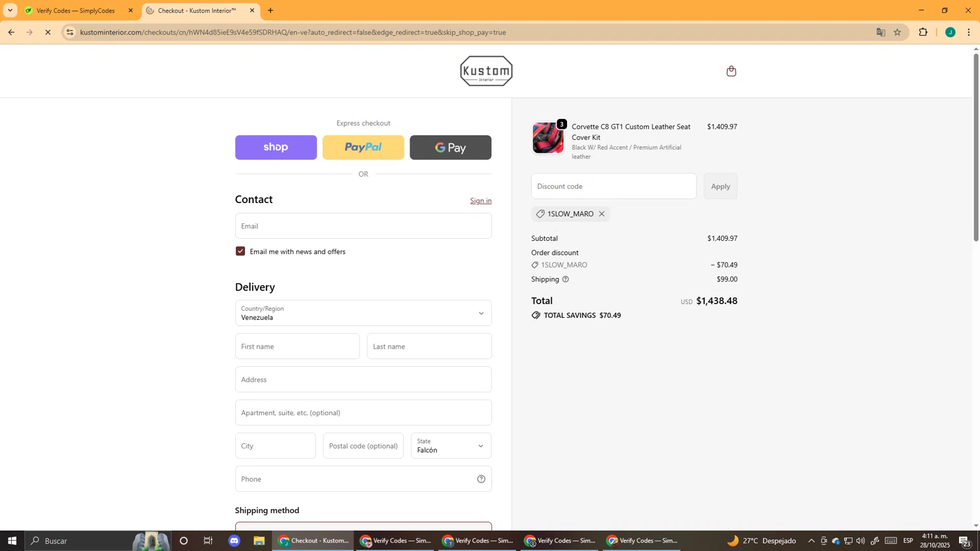This screenshot has width=980, height=551.
Task: Open the Chrome three-dot menu
Action: [x=969, y=32]
